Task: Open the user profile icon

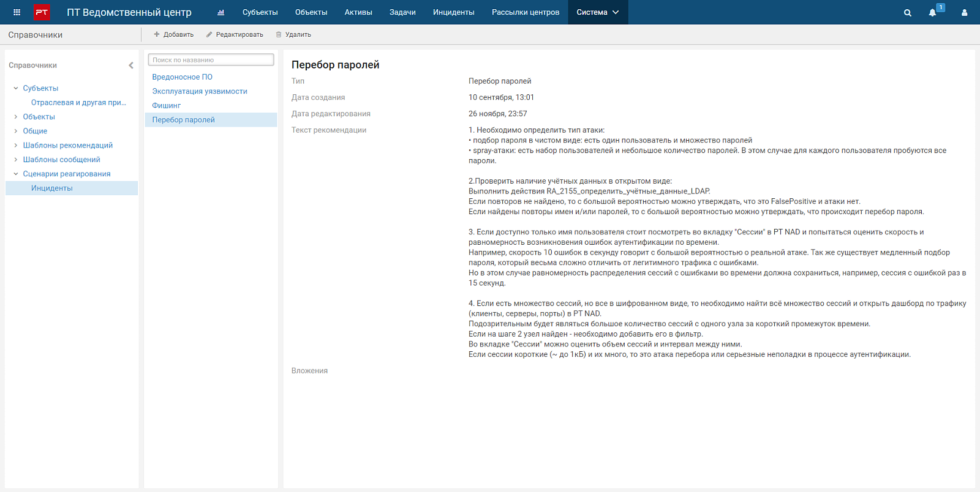Action: pos(964,12)
